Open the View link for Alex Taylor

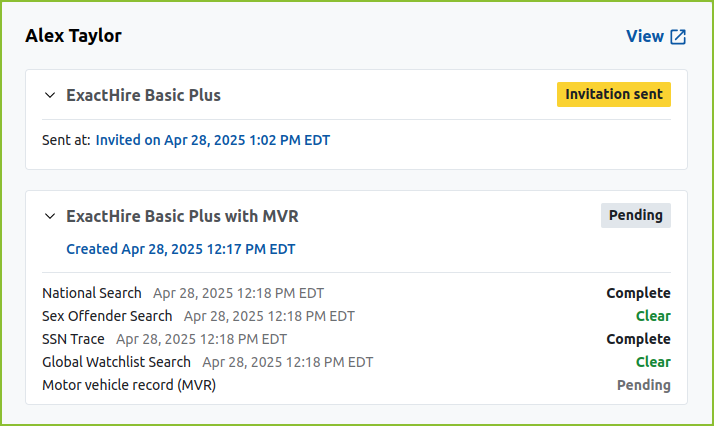pos(645,36)
